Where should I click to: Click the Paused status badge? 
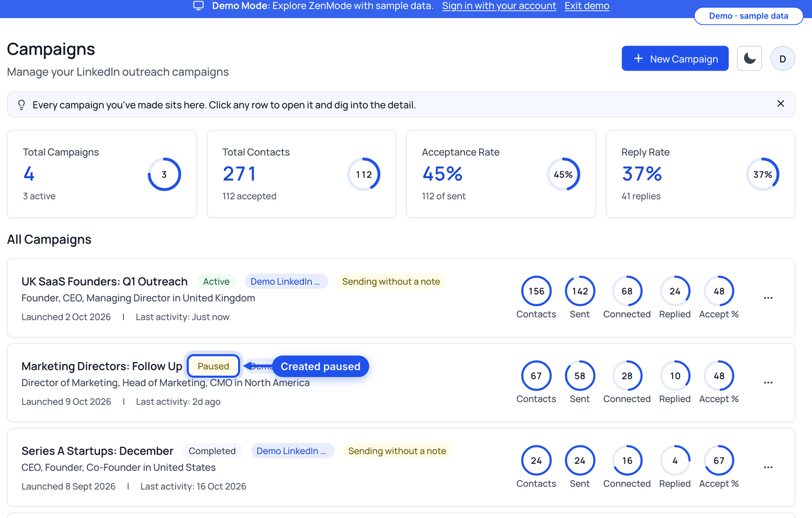213,366
